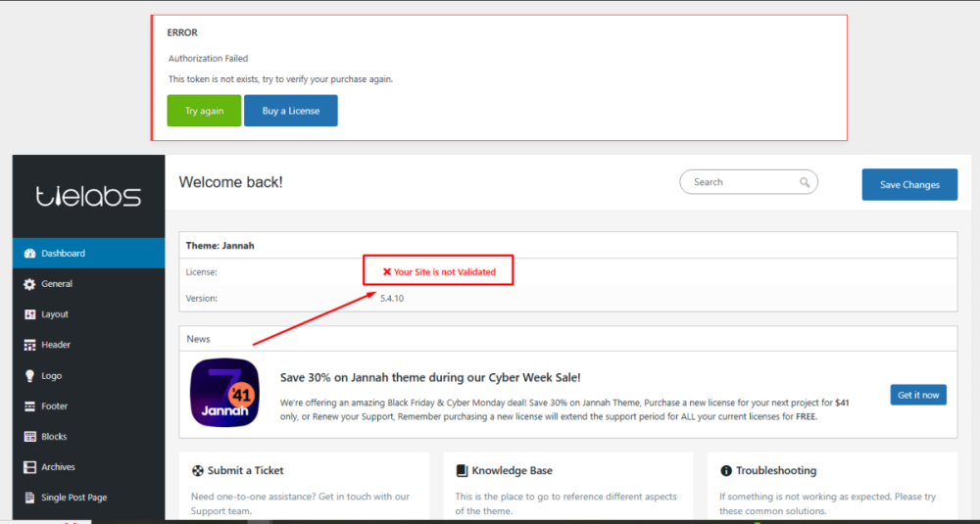This screenshot has width=980, height=524.
Task: Select the Logo settings item
Action: coord(89,376)
